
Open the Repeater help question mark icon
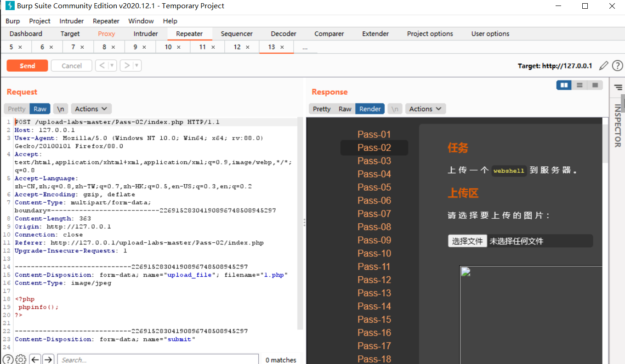coord(618,66)
